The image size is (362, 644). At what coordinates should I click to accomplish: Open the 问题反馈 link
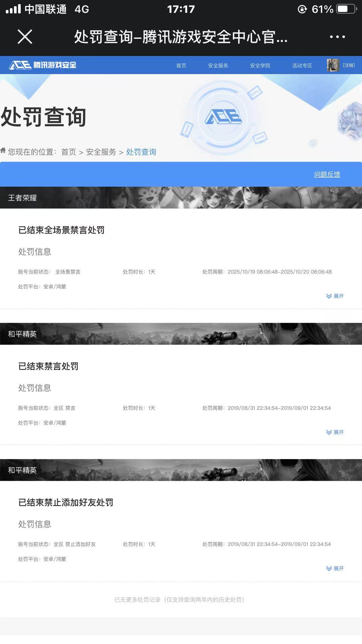pyautogui.click(x=327, y=174)
